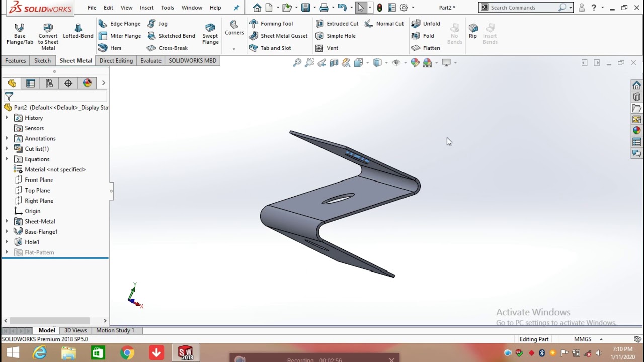
Task: Select the Simple Hole tool
Action: pos(336,36)
